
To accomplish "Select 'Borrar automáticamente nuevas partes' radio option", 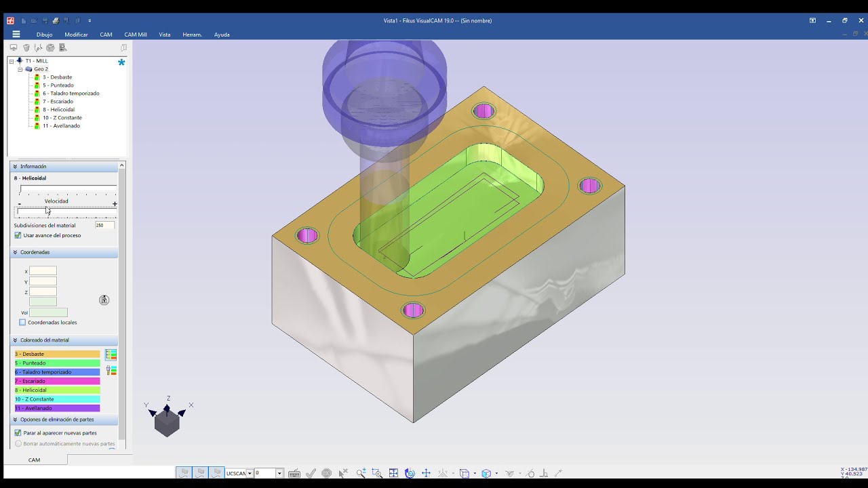I will (18, 443).
